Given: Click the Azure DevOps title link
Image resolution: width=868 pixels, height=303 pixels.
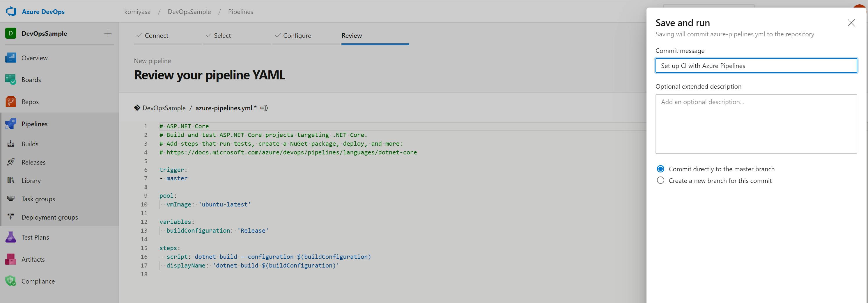Looking at the screenshot, I should point(43,12).
